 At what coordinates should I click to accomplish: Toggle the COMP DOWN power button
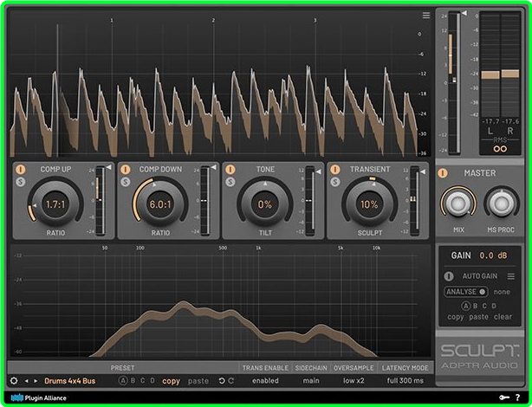pyautogui.click(x=125, y=169)
